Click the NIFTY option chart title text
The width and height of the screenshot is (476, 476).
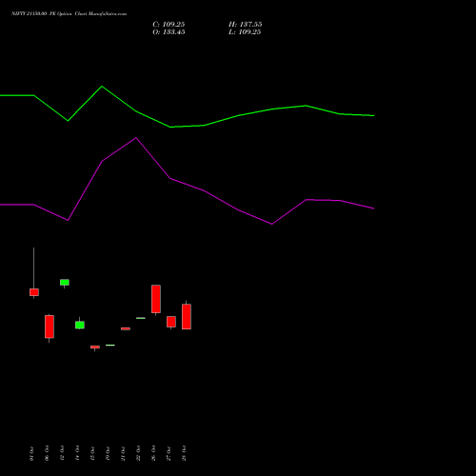[69, 13]
